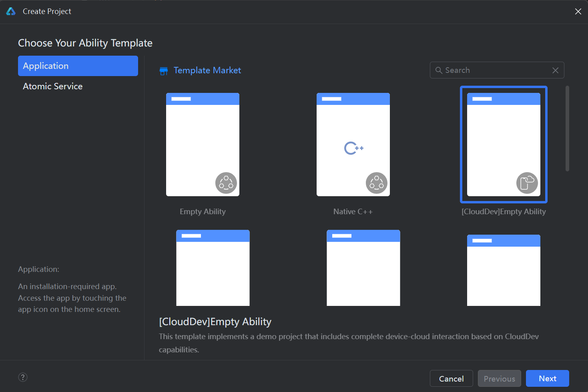
Task: Pick the second-row left template thumbnail
Action: [x=213, y=268]
